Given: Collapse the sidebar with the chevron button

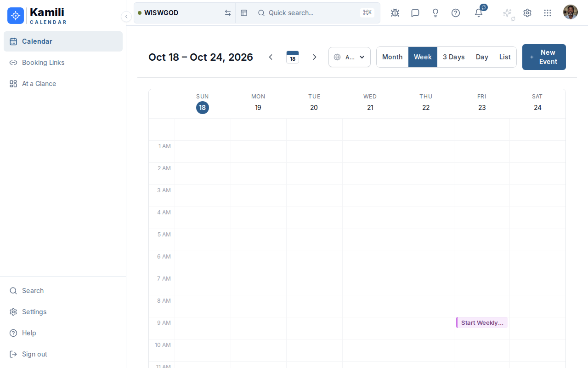Looking at the screenshot, I should pos(126,17).
